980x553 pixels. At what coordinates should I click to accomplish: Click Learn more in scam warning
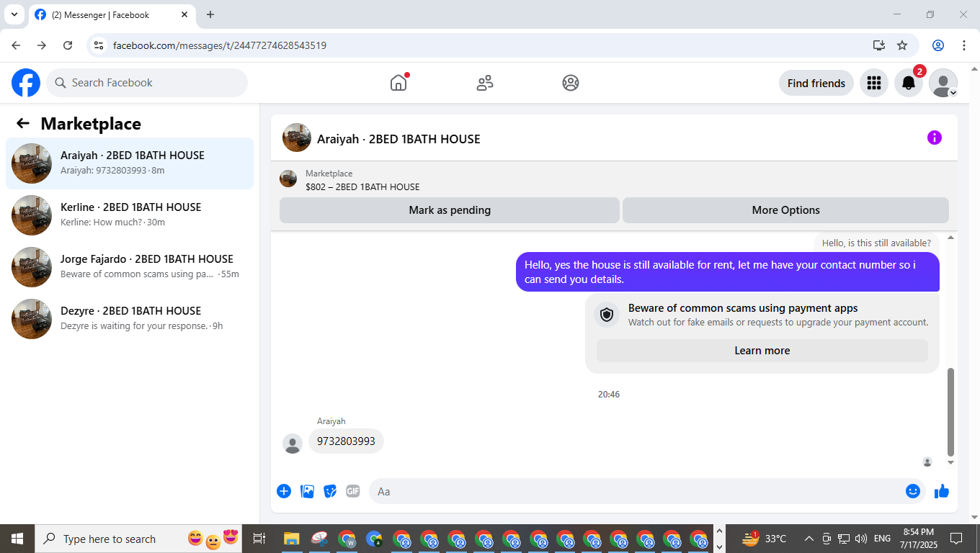[x=762, y=351]
